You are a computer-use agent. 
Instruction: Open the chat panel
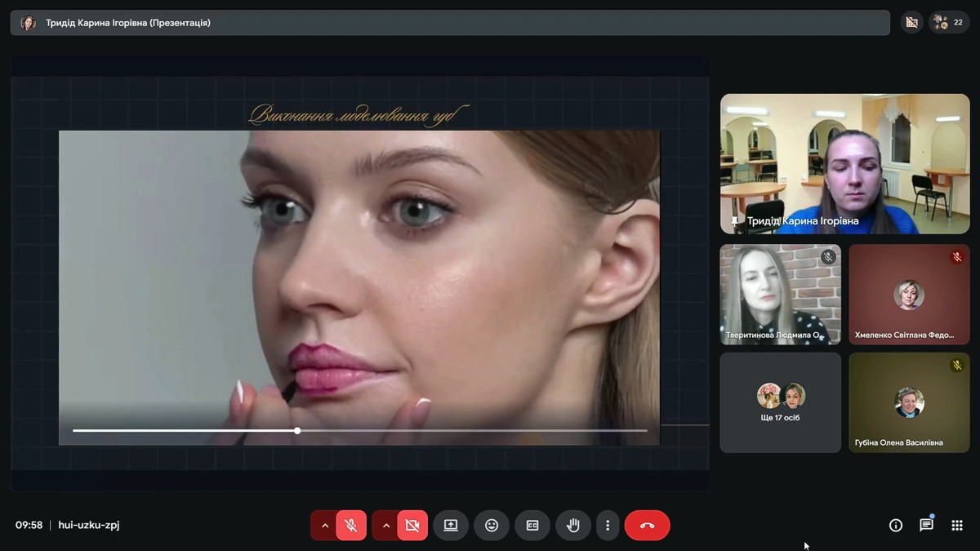(x=926, y=526)
